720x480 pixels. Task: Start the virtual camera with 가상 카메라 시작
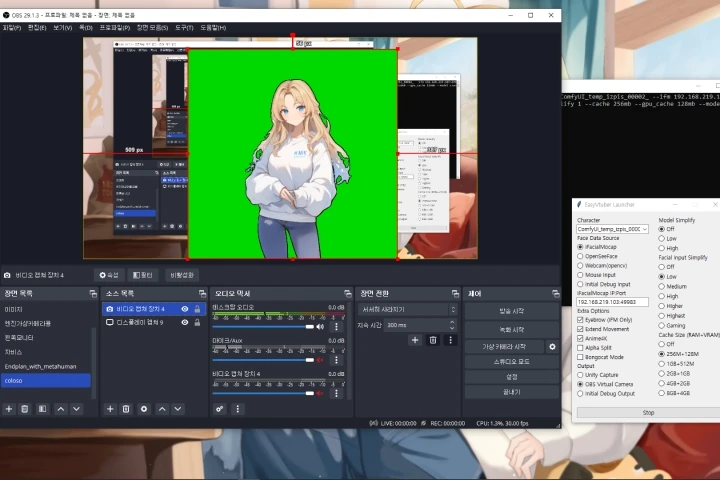pyautogui.click(x=504, y=347)
